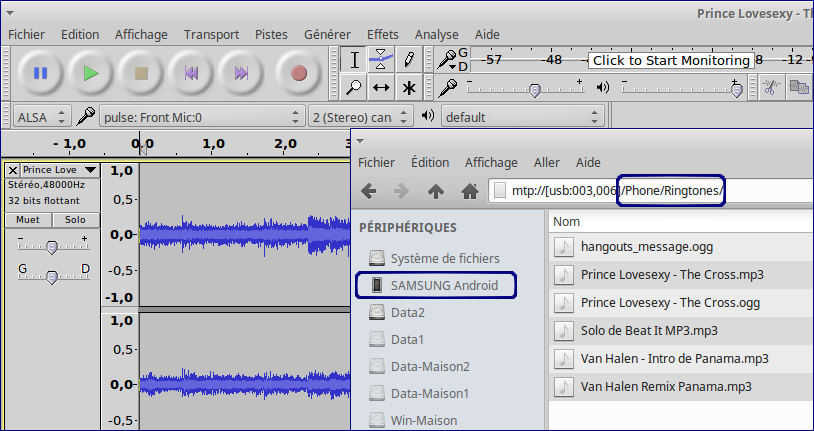Click the Stop transport button
Image resolution: width=814 pixels, height=431 pixels.
point(141,73)
